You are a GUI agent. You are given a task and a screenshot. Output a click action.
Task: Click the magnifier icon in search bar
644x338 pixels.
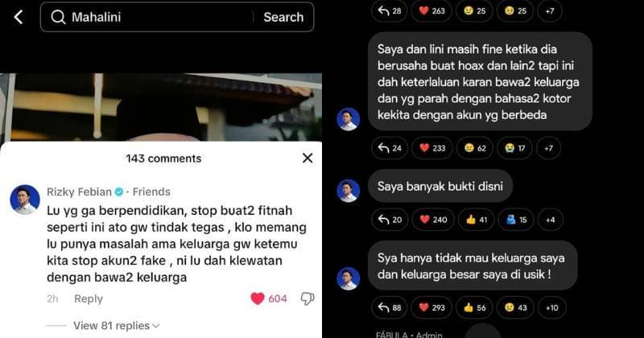tap(58, 17)
